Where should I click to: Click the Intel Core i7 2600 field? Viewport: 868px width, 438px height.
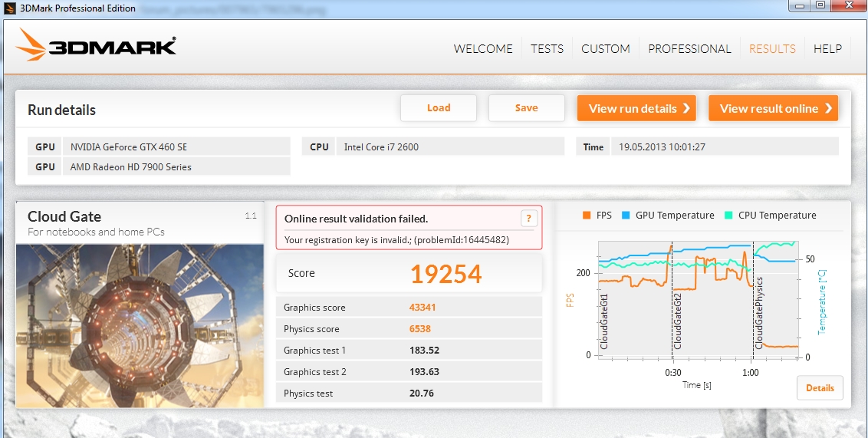pyautogui.click(x=450, y=147)
